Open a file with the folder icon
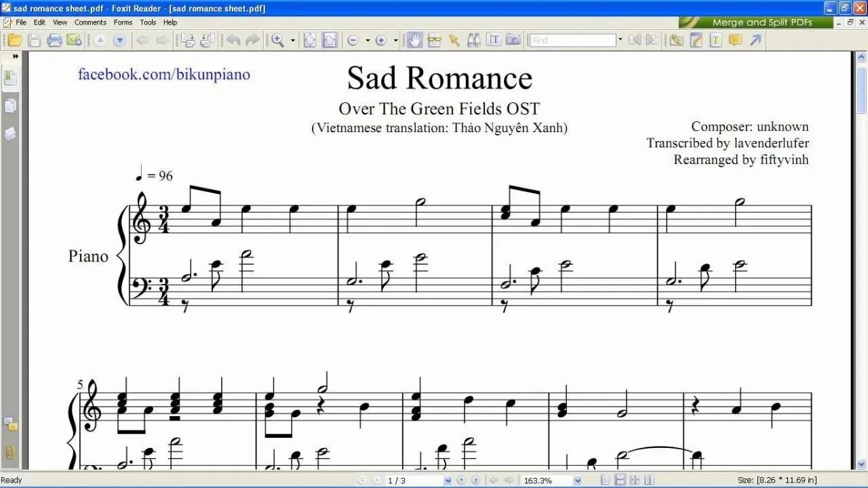 pyautogui.click(x=15, y=40)
